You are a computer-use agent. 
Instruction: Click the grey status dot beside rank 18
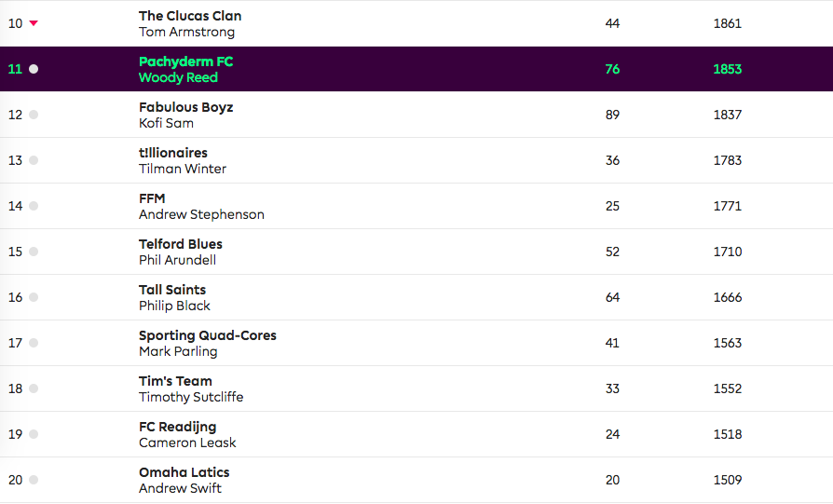click(x=34, y=388)
